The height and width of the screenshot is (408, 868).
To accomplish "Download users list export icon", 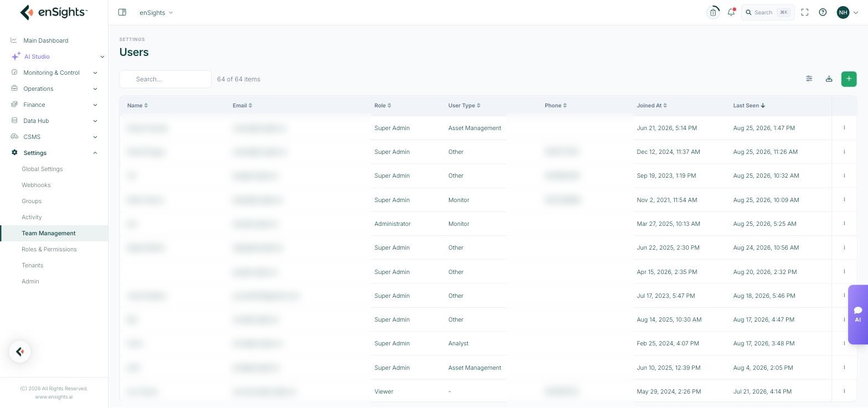I will [x=829, y=79].
